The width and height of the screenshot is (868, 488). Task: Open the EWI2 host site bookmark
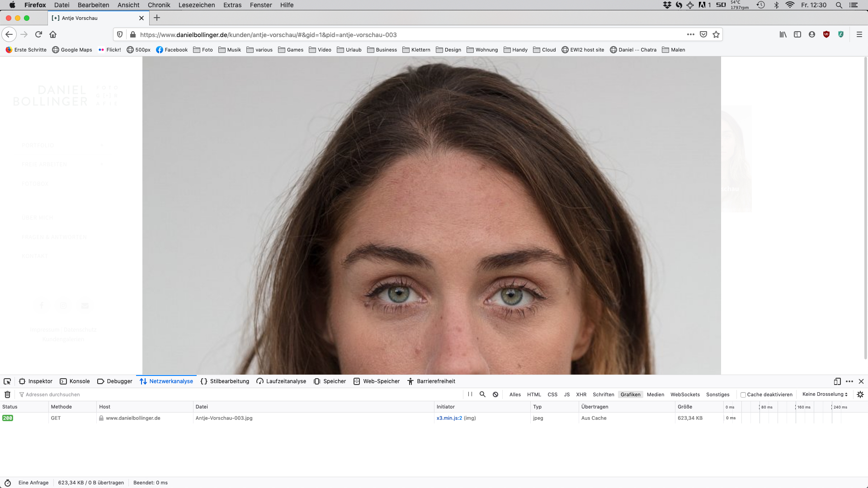coord(583,50)
